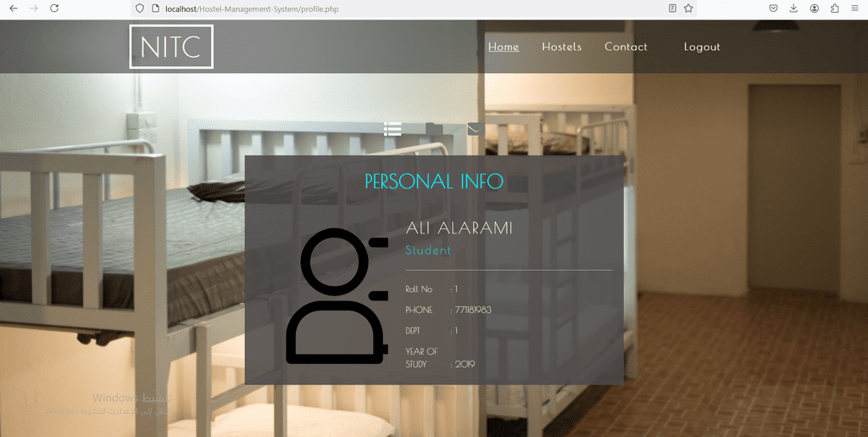Open the Hostels nav link

561,47
